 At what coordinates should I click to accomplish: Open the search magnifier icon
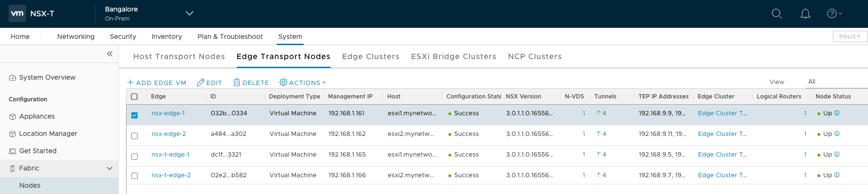point(777,14)
